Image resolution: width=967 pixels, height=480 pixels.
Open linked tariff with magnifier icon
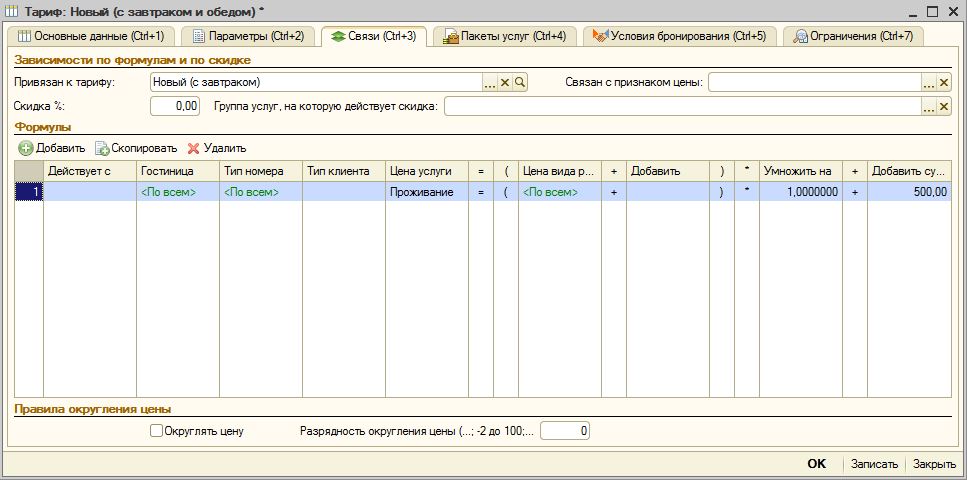[520, 83]
